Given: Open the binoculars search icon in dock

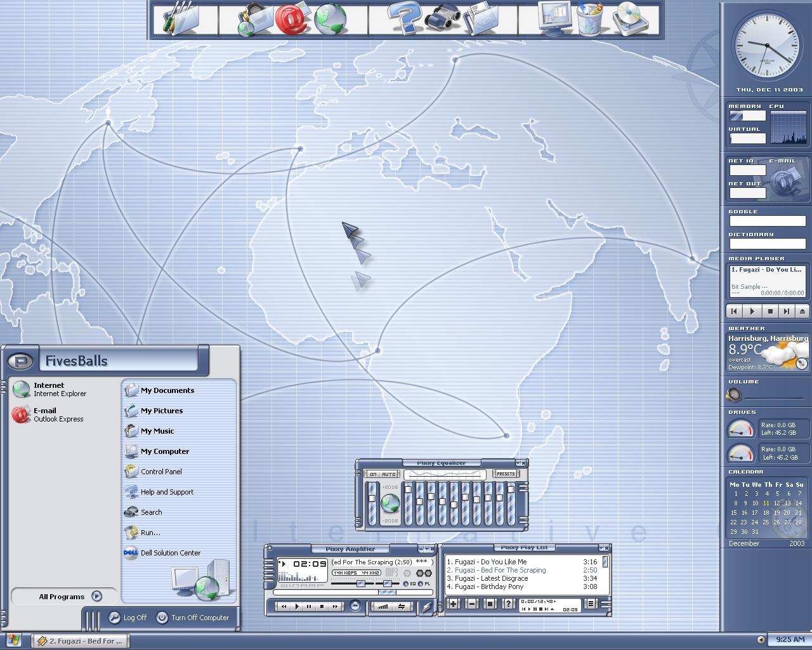Looking at the screenshot, I should pyautogui.click(x=442, y=19).
